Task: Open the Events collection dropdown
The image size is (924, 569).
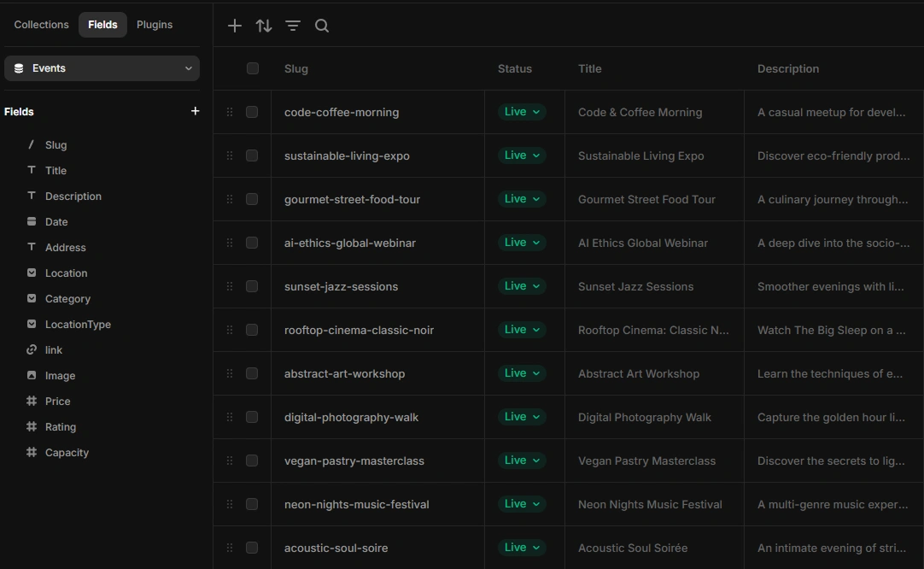Action: pyautogui.click(x=102, y=68)
